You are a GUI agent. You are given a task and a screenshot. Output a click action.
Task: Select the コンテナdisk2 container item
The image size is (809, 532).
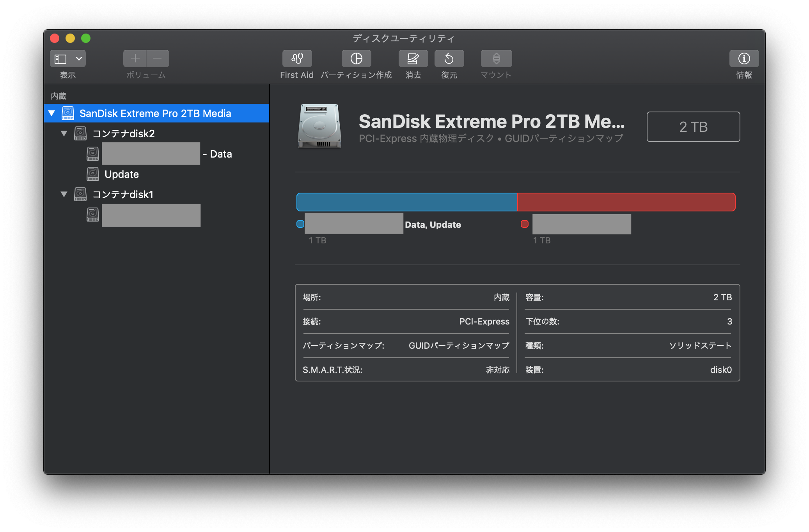pyautogui.click(x=123, y=134)
